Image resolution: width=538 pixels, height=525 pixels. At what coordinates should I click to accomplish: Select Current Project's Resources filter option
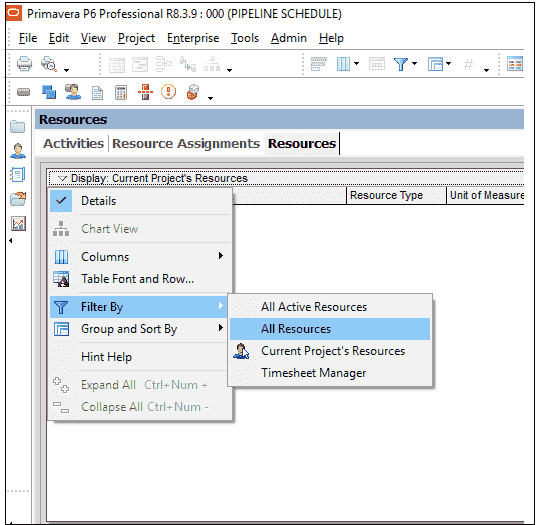pos(330,351)
